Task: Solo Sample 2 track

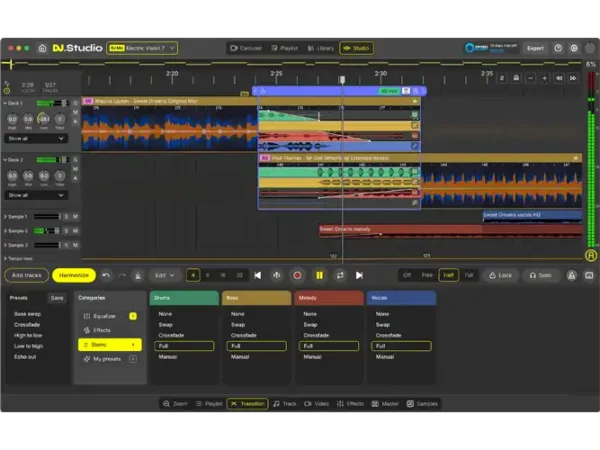Action: coord(66,231)
